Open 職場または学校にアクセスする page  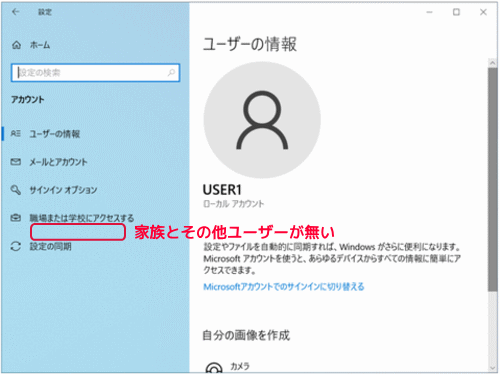pyautogui.click(x=82, y=218)
